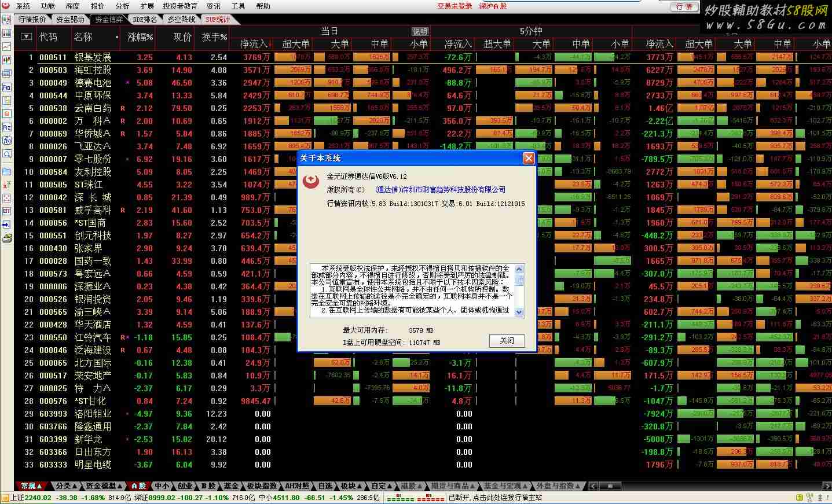Viewport: 832px width, 504px height.
Task: Click the application logo in top-left corner
Action: pyautogui.click(x=6, y=6)
